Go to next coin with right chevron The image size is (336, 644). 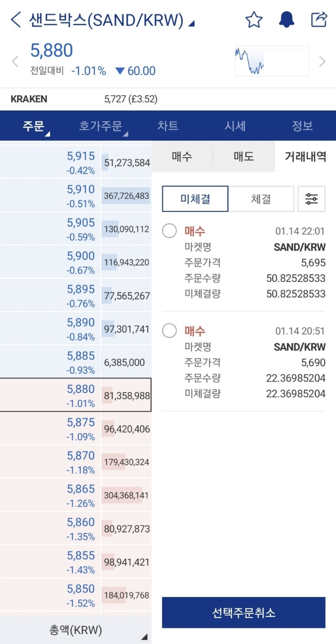322,61
